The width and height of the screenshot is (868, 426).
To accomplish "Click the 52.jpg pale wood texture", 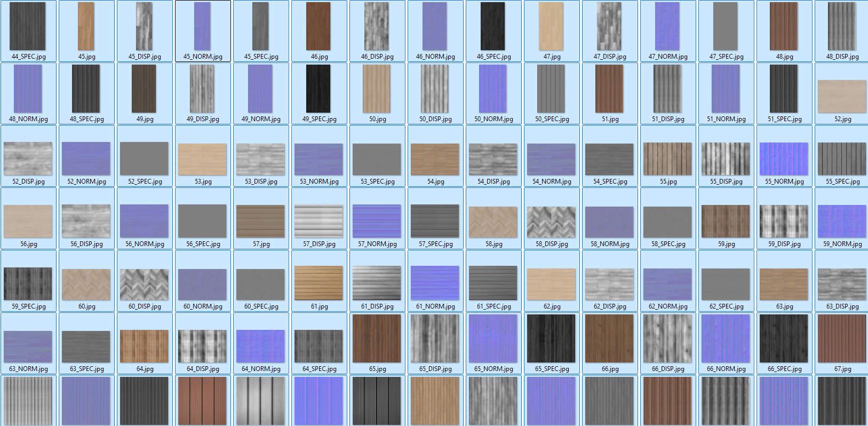I will pyautogui.click(x=842, y=97).
